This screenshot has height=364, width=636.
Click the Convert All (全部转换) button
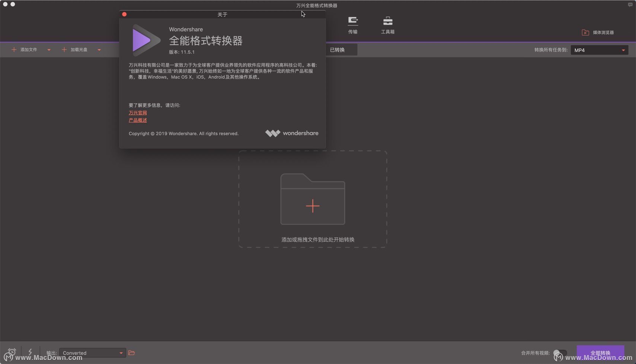pyautogui.click(x=600, y=353)
